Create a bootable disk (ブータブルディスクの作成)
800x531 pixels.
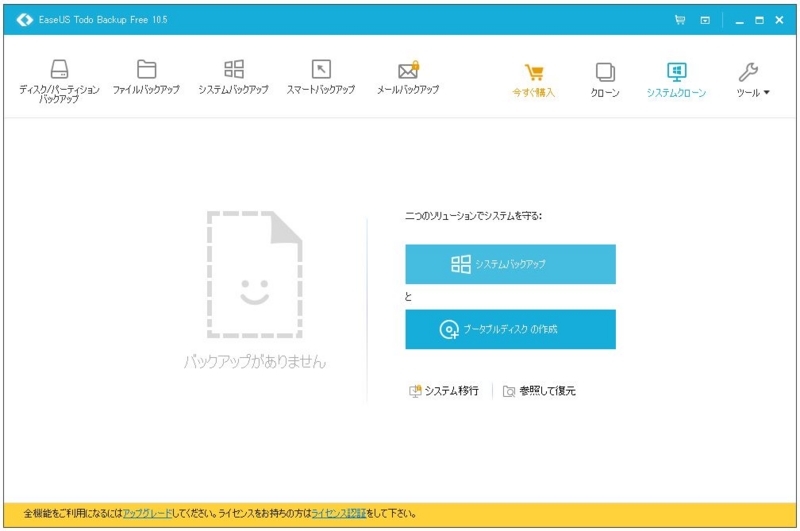[510, 330]
